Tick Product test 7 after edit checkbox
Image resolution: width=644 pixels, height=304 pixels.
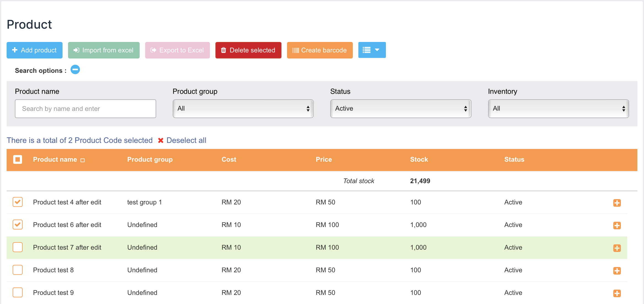tap(18, 247)
